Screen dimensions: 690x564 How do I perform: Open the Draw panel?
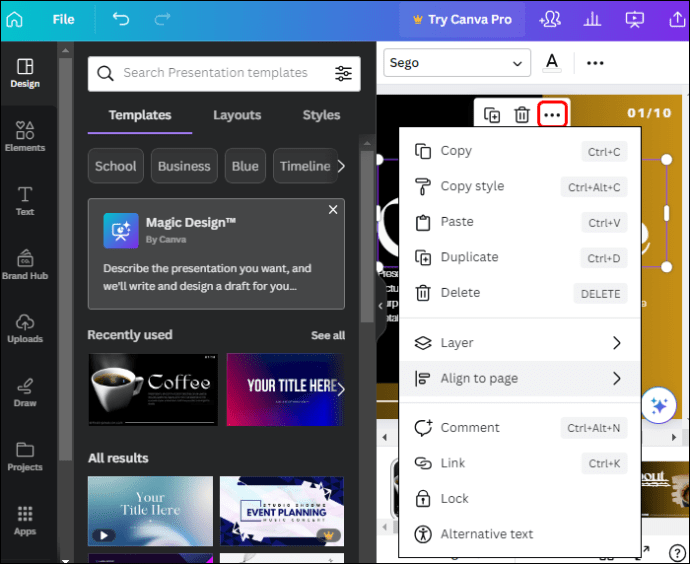pos(25,393)
